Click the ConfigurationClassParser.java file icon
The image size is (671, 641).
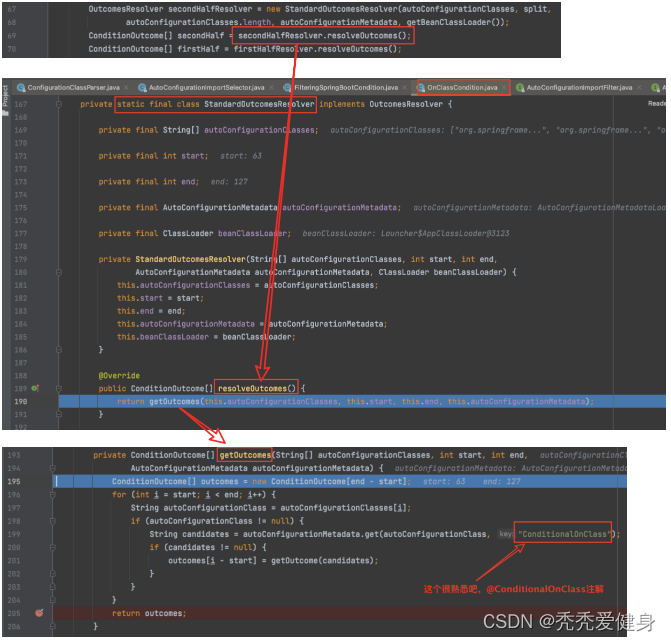tap(20, 88)
